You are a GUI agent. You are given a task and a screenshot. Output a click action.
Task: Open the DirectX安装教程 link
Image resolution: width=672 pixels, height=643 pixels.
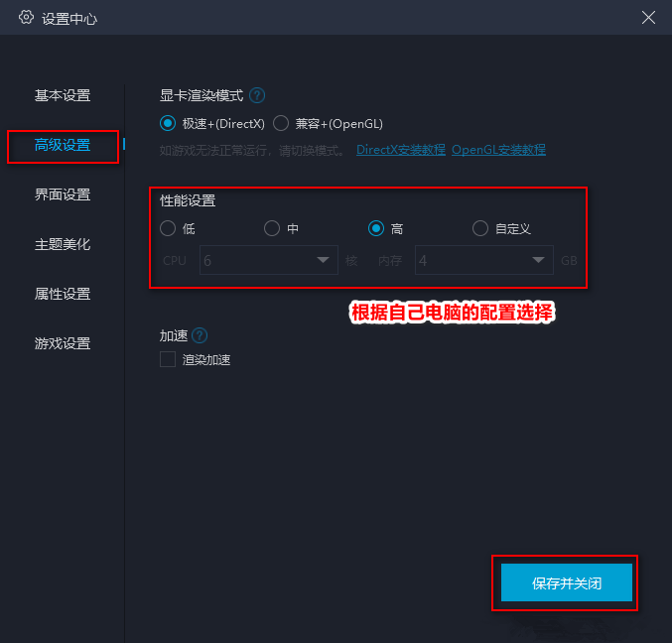tap(401, 150)
